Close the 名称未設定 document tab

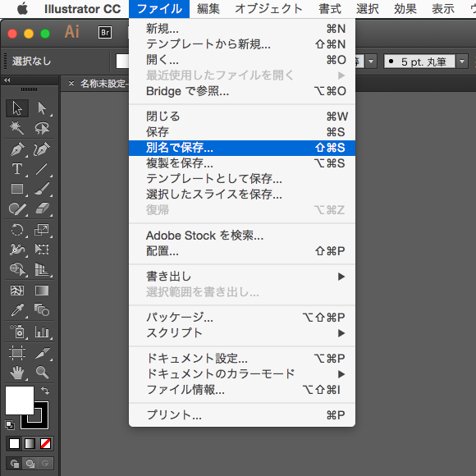pyautogui.click(x=71, y=83)
